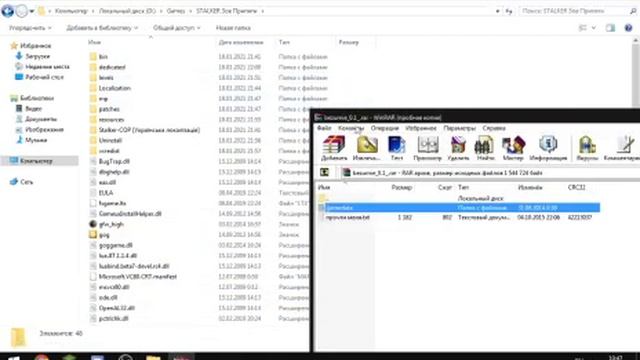Image resolution: width=640 pixels, height=360 pixels.
Task: Select Libraries (Библиотеки) in navigation pane
Action: 32,98
